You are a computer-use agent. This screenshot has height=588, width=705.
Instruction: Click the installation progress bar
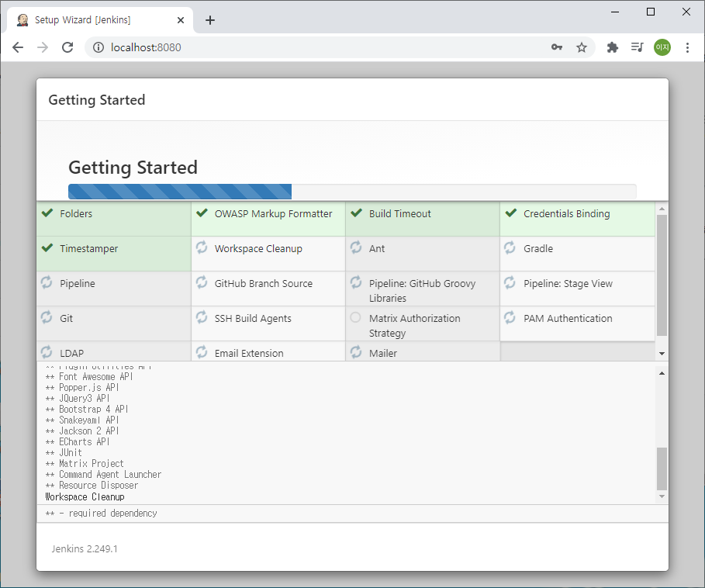click(352, 192)
